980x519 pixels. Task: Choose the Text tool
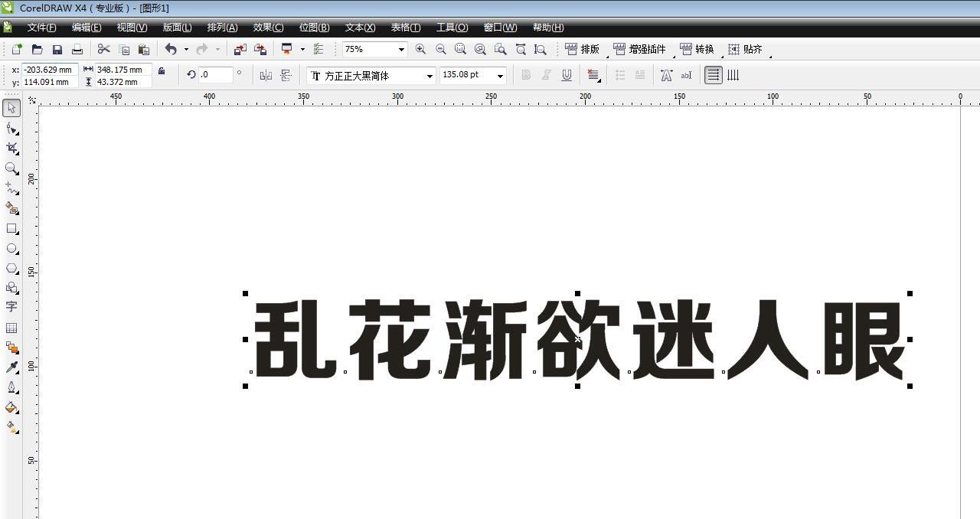point(11,307)
